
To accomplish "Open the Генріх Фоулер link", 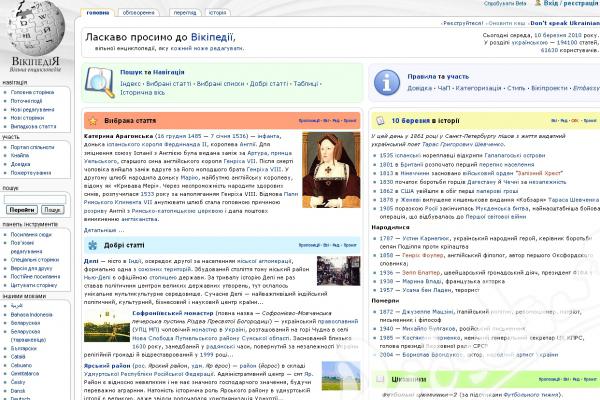I will (422, 255).
